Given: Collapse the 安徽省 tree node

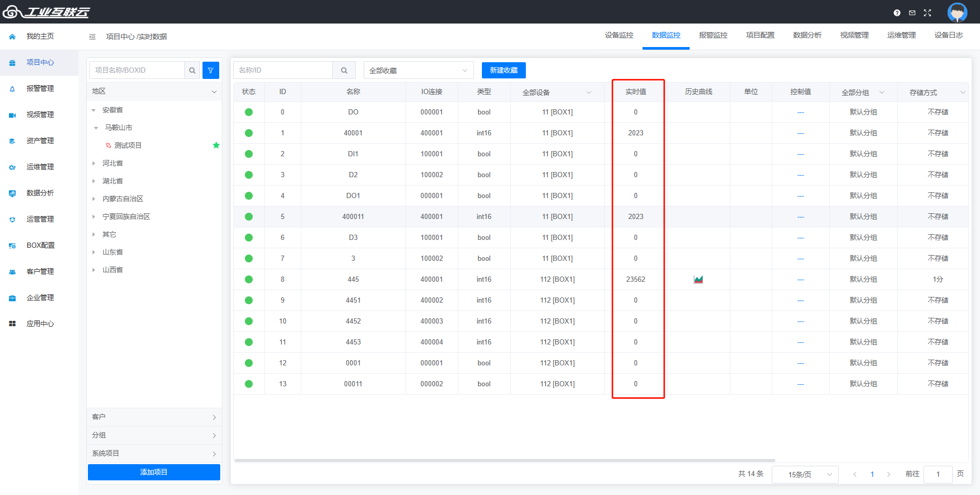Looking at the screenshot, I should pos(94,110).
